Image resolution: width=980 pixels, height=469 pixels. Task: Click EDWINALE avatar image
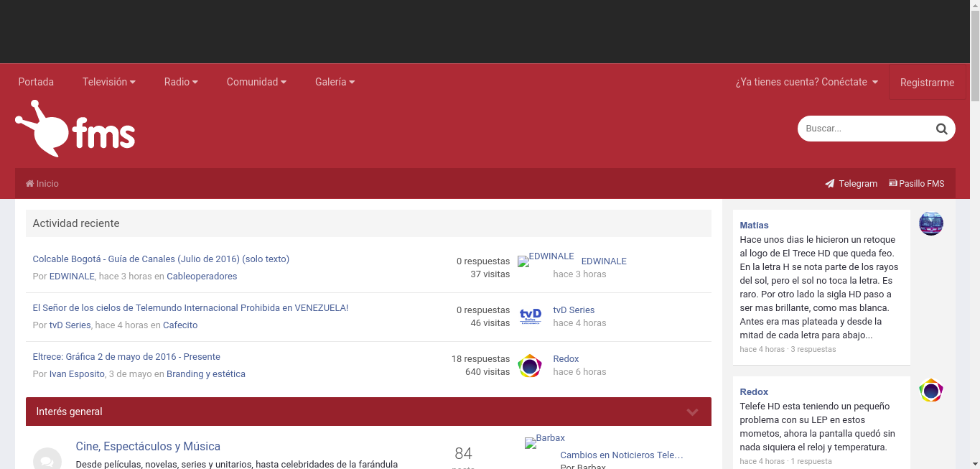[x=546, y=261]
